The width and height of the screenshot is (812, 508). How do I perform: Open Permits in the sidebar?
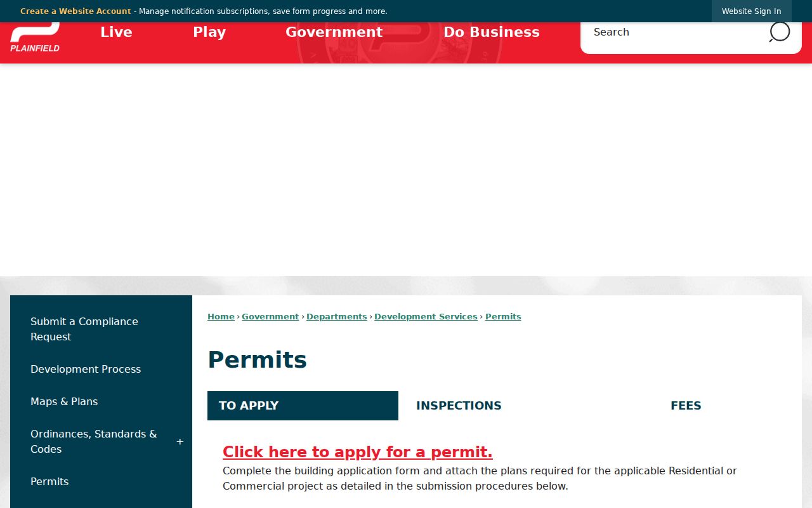[101, 481]
